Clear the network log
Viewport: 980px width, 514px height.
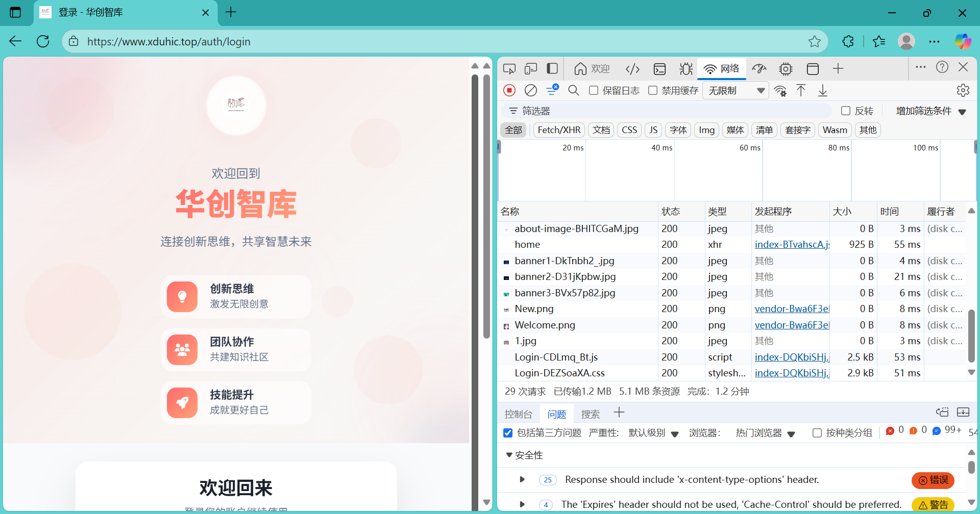pos(531,90)
